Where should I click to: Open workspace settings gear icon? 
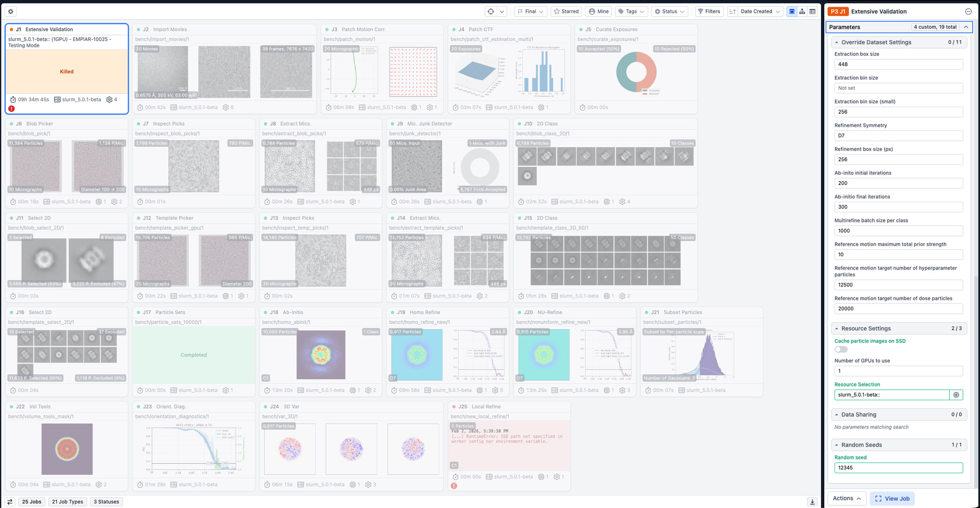(11, 11)
